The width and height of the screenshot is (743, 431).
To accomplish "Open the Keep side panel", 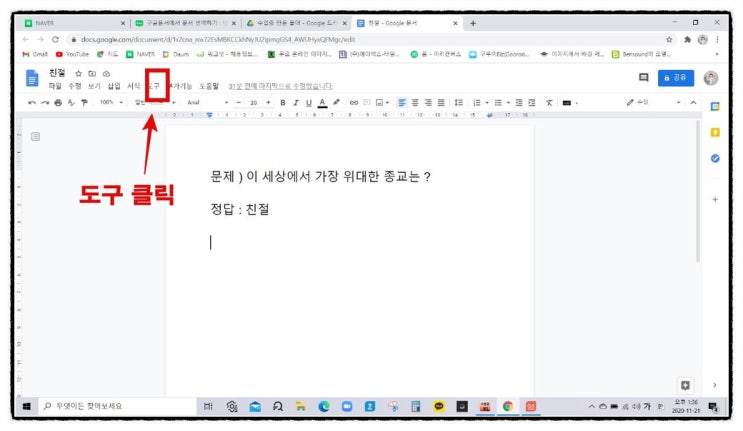I will click(715, 133).
